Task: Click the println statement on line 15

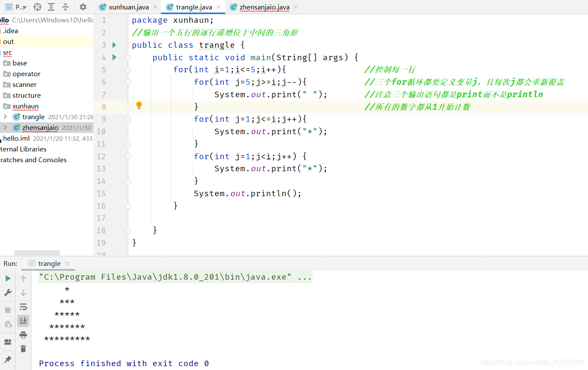Action: (x=248, y=194)
